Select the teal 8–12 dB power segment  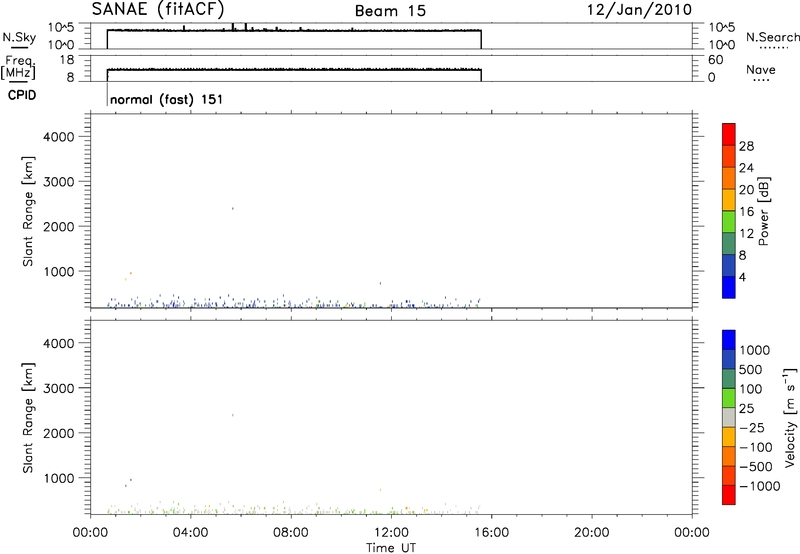729,243
